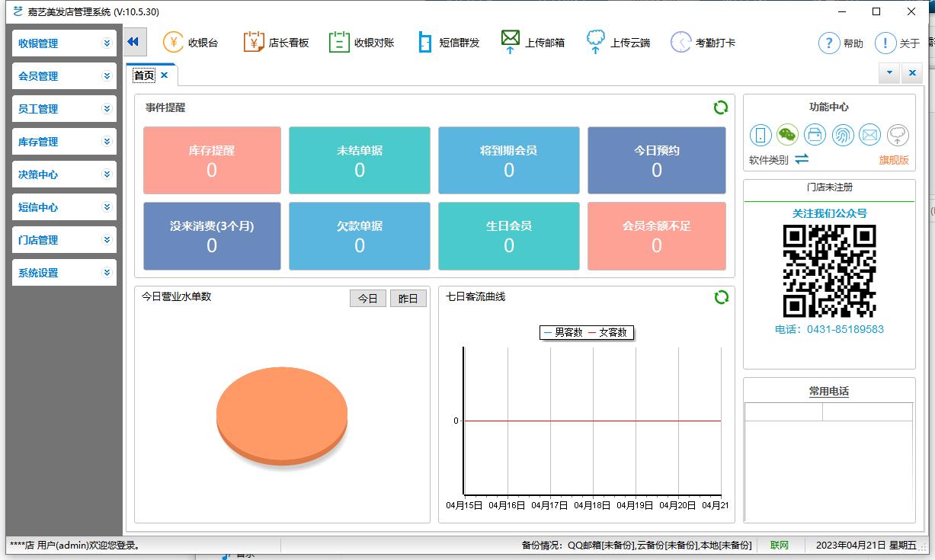Click the WeChat icon in 功能中心
Screen dimensions: 935x560
tap(787, 136)
